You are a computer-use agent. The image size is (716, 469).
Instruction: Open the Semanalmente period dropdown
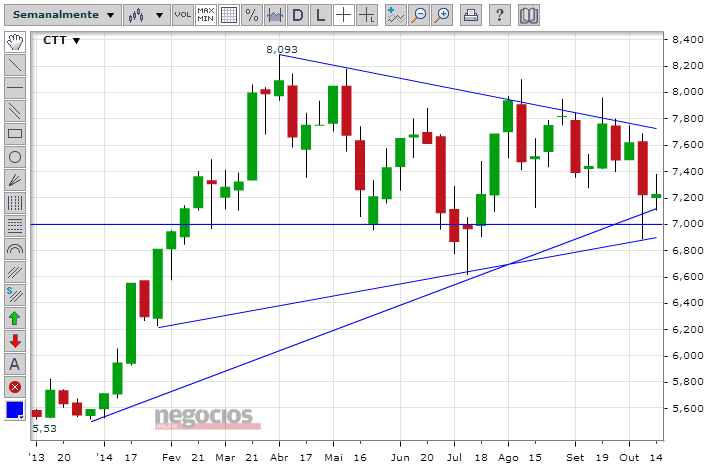click(x=63, y=15)
